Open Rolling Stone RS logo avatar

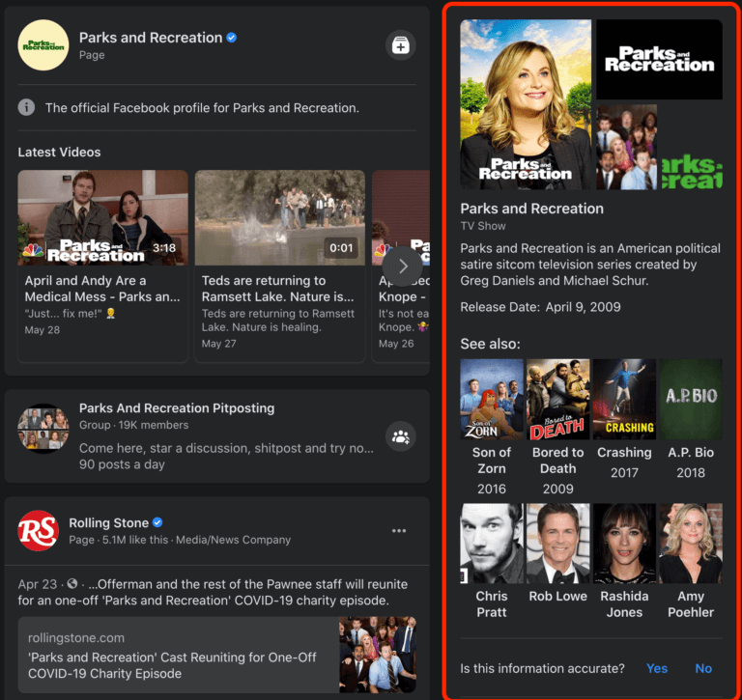coord(39,531)
